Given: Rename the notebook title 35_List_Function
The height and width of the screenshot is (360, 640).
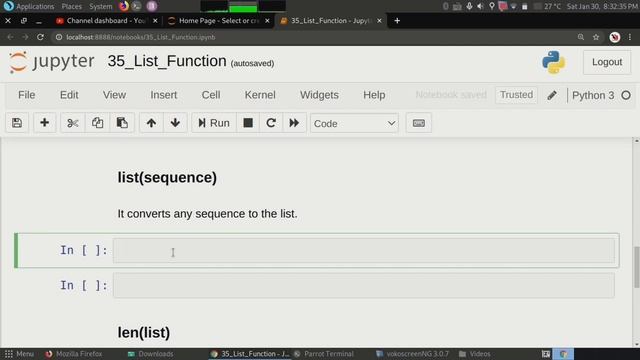Looking at the screenshot, I should 167,61.
